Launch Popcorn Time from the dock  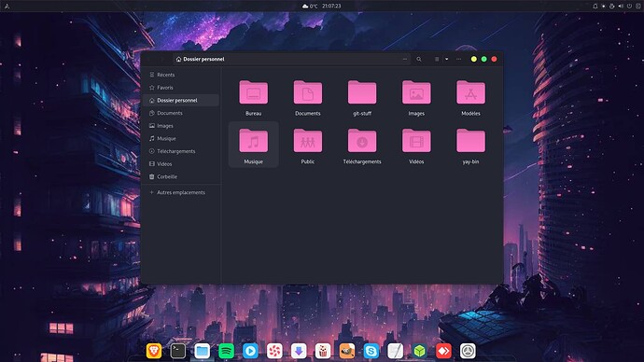[x=323, y=351]
